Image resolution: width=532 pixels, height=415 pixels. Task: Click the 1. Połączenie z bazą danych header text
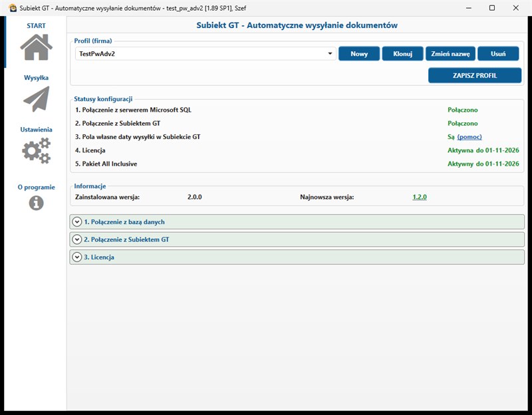pos(124,222)
